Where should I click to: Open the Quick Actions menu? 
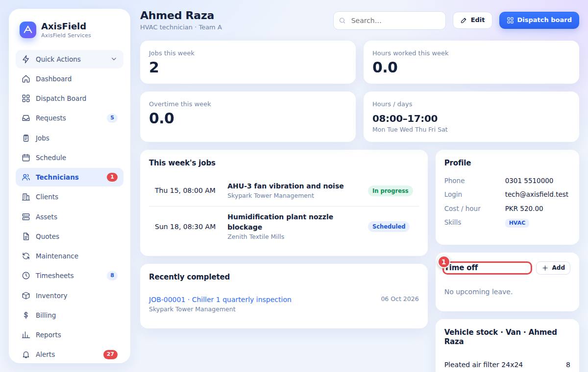(70, 59)
